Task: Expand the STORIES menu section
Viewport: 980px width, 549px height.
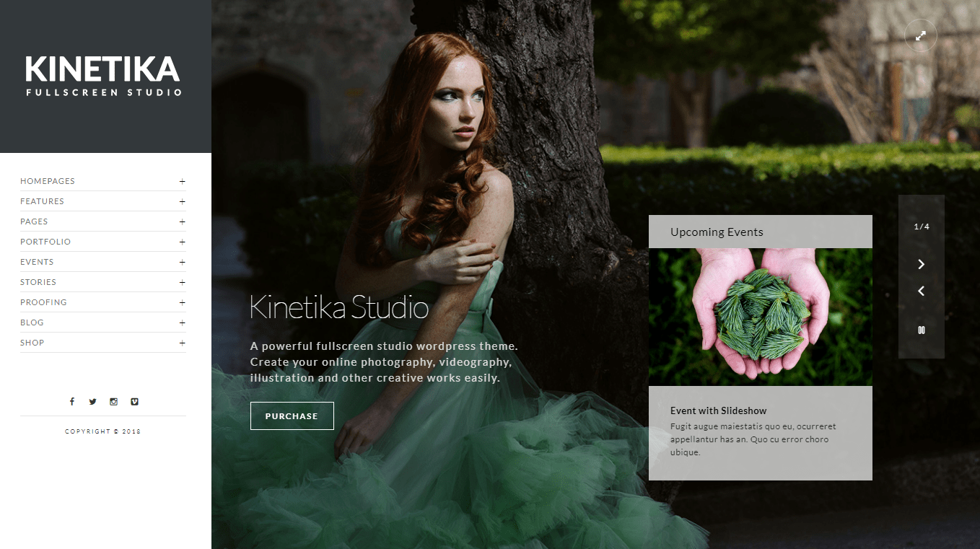Action: pyautogui.click(x=182, y=282)
